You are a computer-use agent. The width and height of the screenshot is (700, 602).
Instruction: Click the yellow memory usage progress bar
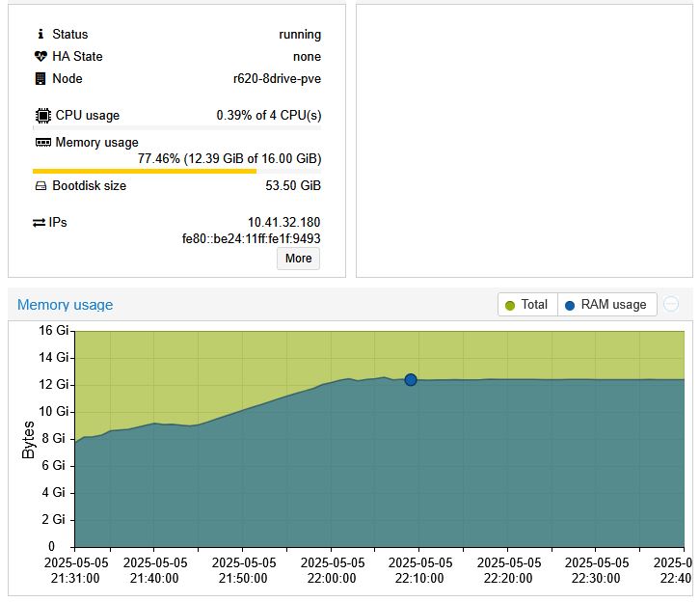coord(145,171)
